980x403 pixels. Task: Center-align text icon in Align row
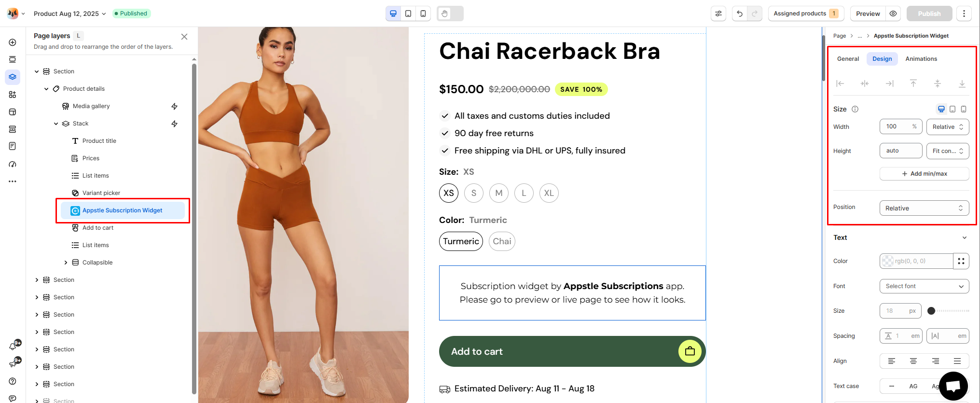click(913, 361)
